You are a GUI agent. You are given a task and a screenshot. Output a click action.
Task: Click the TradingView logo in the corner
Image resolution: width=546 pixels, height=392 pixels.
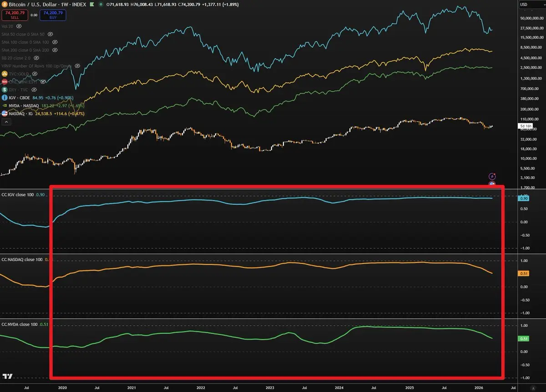click(x=7, y=376)
